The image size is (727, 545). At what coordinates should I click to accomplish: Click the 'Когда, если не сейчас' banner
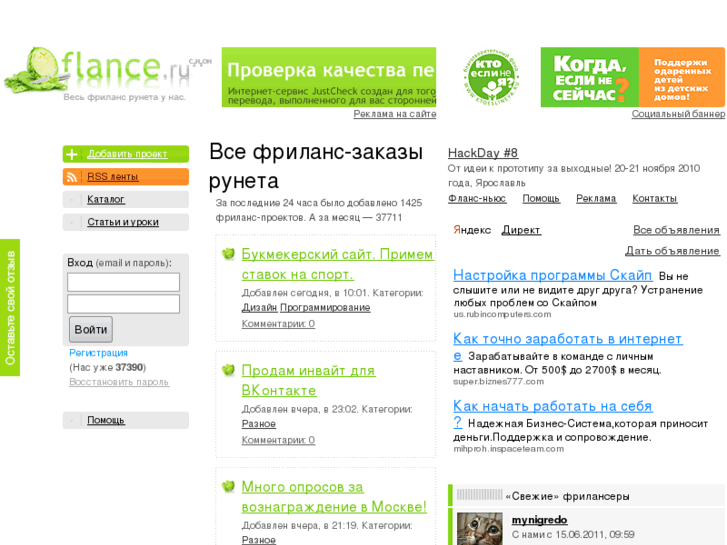tap(632, 77)
